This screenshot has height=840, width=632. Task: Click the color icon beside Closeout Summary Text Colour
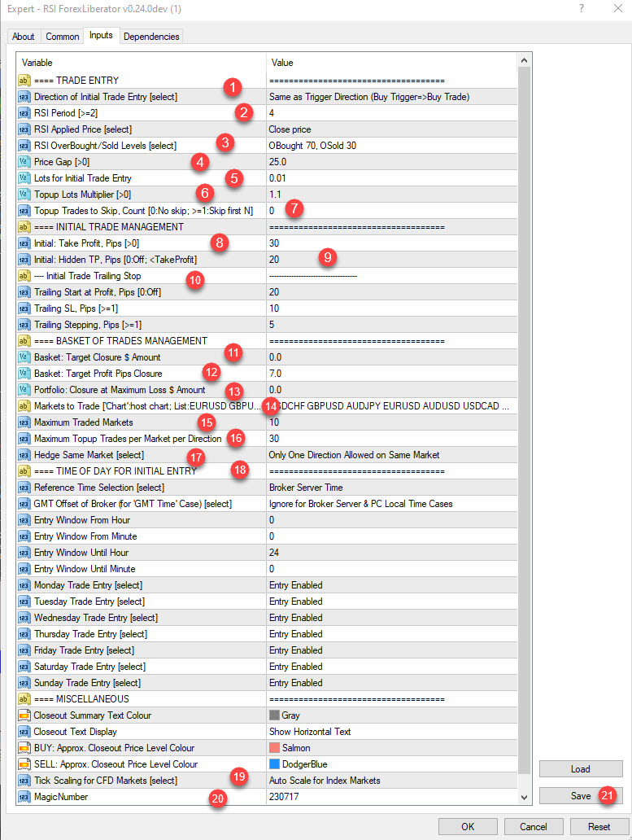(24, 715)
